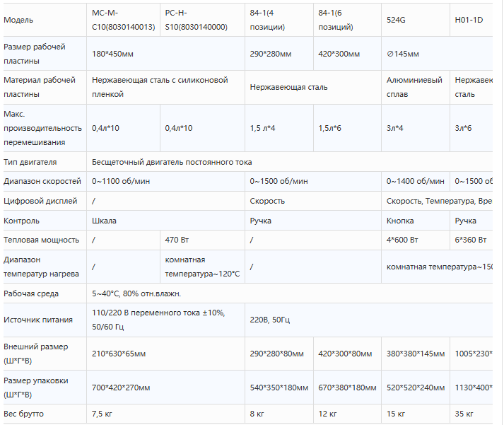Select the 35 кг gross weight cell
The height and width of the screenshot is (425, 504).
[471, 414]
